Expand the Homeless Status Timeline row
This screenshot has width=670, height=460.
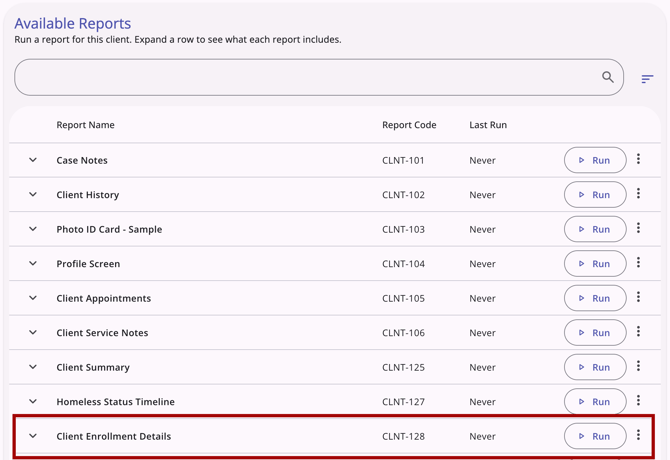(33, 401)
